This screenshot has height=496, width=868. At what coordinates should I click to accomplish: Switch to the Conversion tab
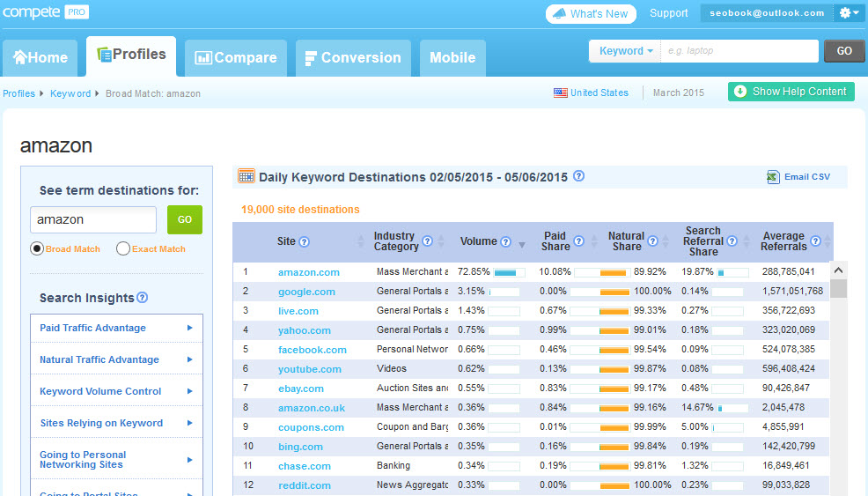pyautogui.click(x=353, y=57)
